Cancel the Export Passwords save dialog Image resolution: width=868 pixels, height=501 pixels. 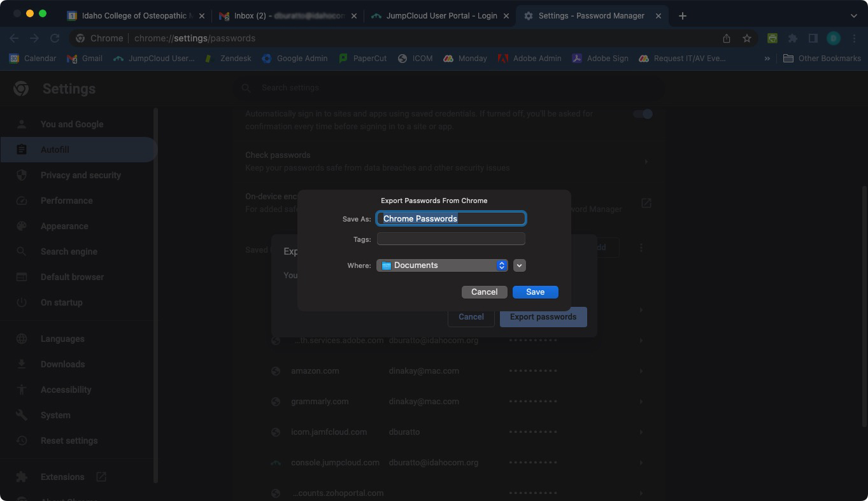point(484,292)
